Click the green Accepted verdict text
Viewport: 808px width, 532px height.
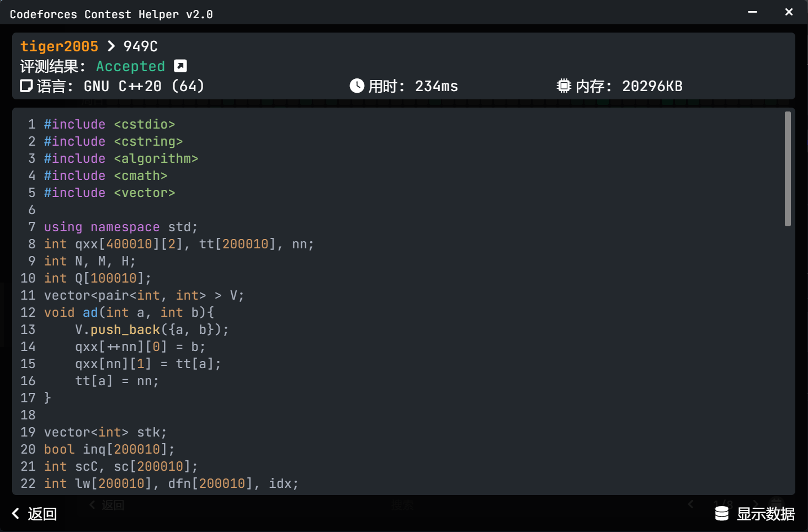pos(130,66)
